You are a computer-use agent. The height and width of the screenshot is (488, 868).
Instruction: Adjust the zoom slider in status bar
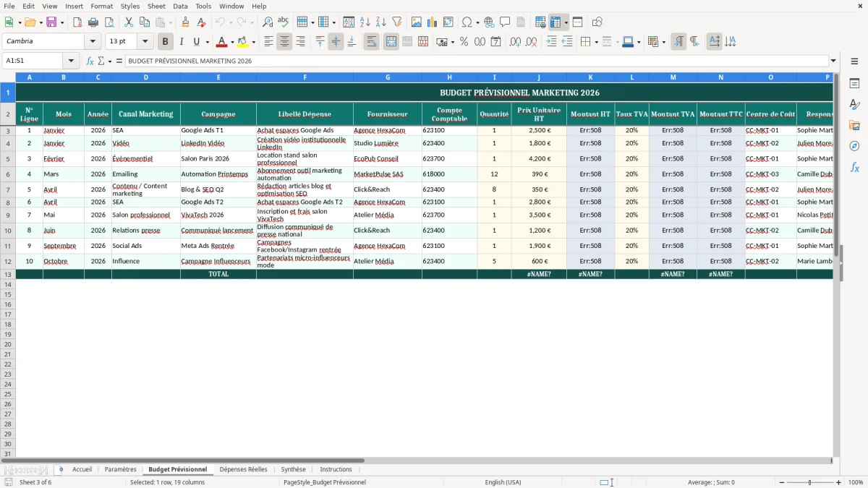809,482
